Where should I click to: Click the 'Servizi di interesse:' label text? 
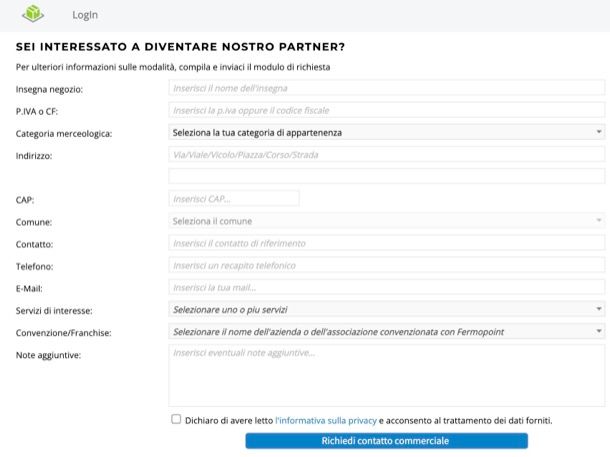tap(54, 310)
